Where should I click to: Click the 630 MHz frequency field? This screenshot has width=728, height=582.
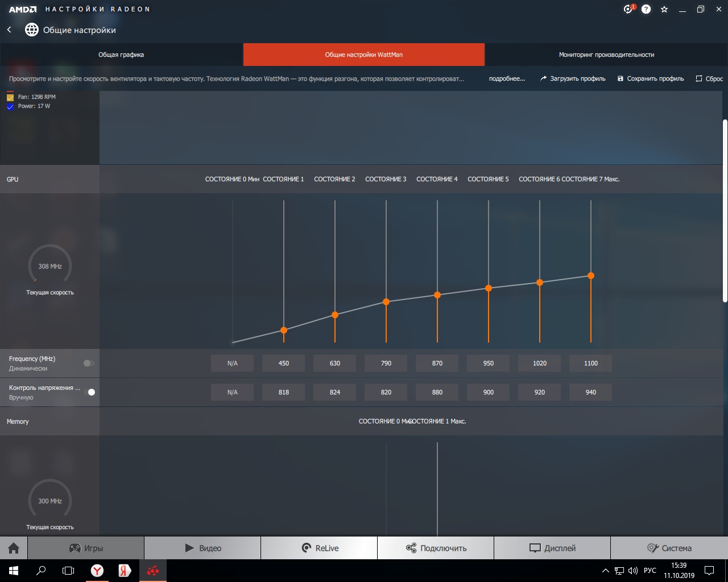coord(335,363)
